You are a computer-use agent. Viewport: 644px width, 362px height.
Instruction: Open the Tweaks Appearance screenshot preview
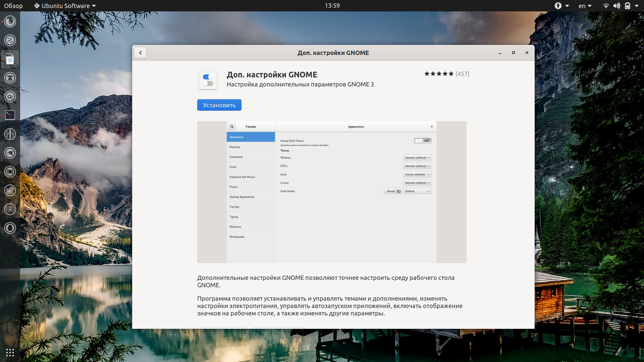pos(332,192)
